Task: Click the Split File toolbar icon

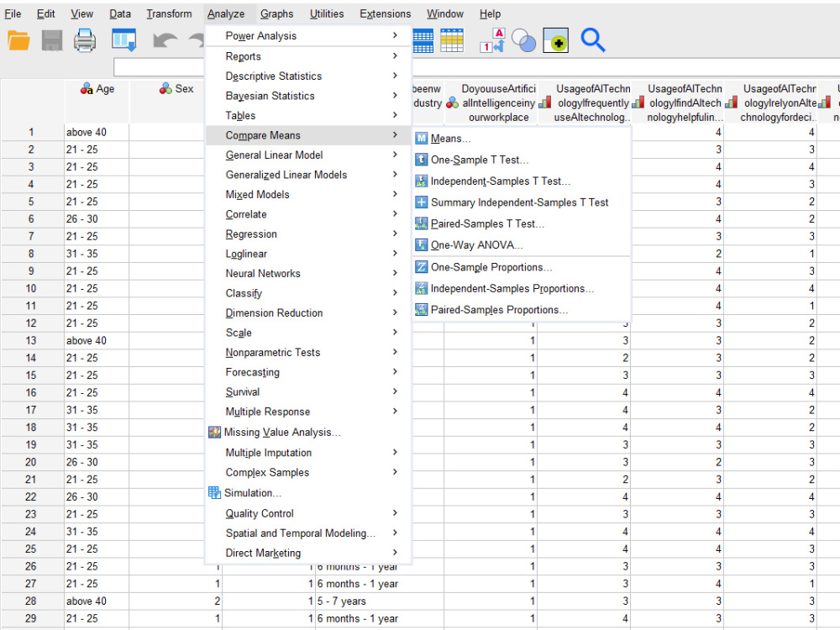Action: click(x=423, y=40)
